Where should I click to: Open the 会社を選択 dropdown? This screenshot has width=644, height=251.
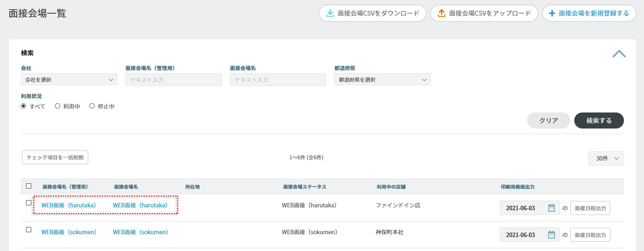click(69, 80)
